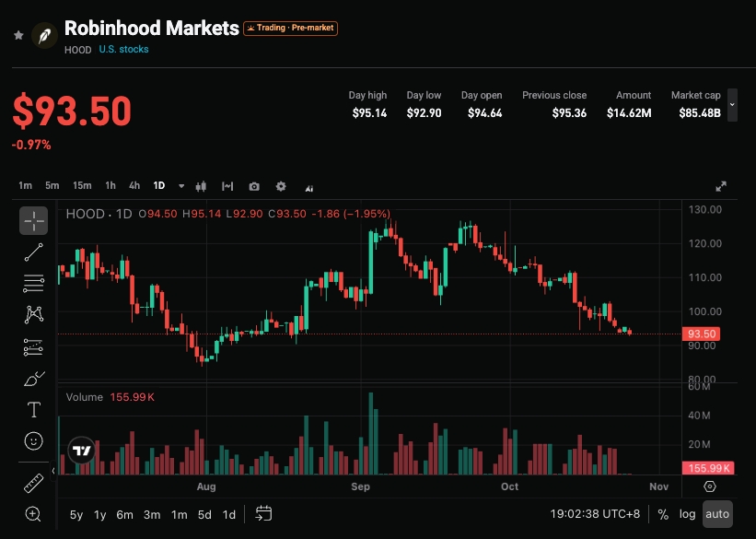Click the Amount value $14.62M

coord(629,113)
